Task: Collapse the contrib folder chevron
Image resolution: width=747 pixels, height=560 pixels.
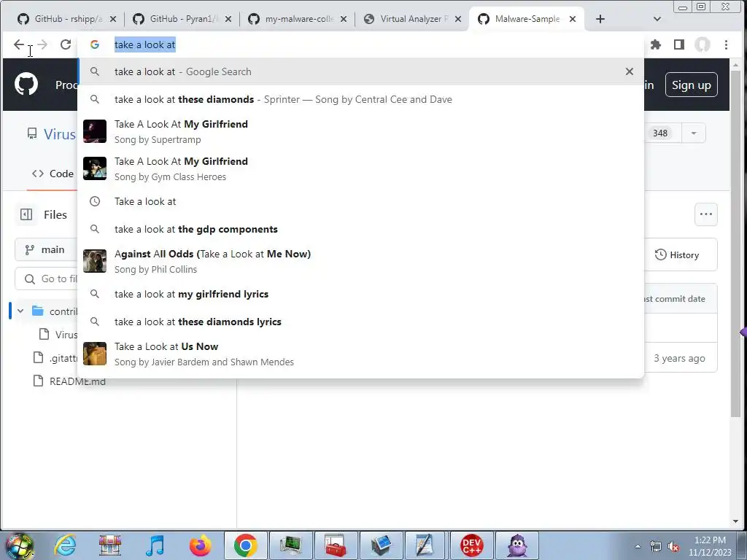Action: point(20,311)
